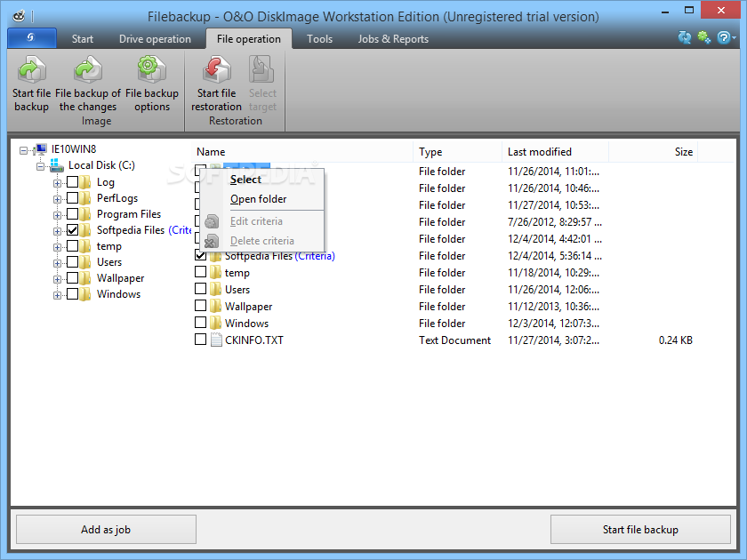Check the PerfLogs checkbox in tree

click(x=72, y=197)
